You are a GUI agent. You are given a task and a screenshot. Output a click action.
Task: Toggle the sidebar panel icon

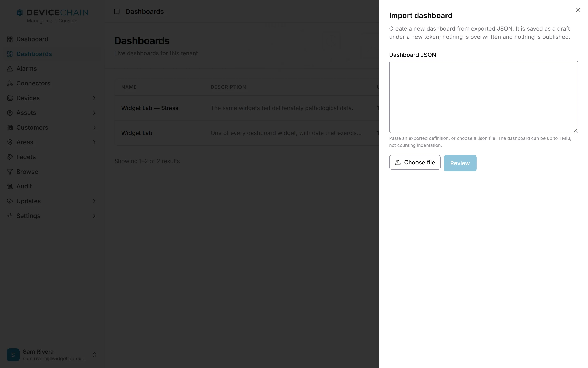coord(117,11)
